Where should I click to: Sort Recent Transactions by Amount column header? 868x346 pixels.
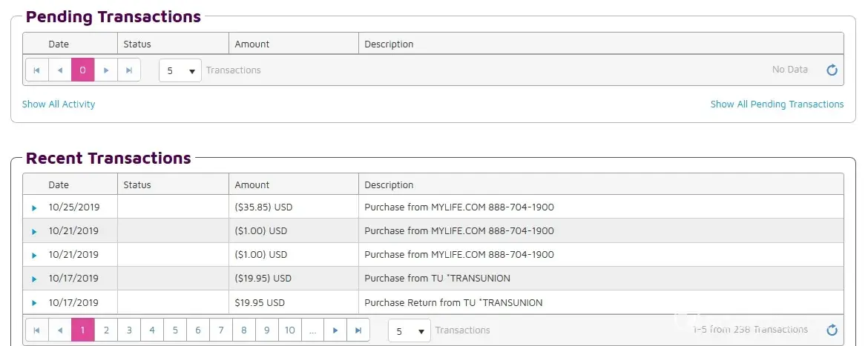click(x=252, y=184)
